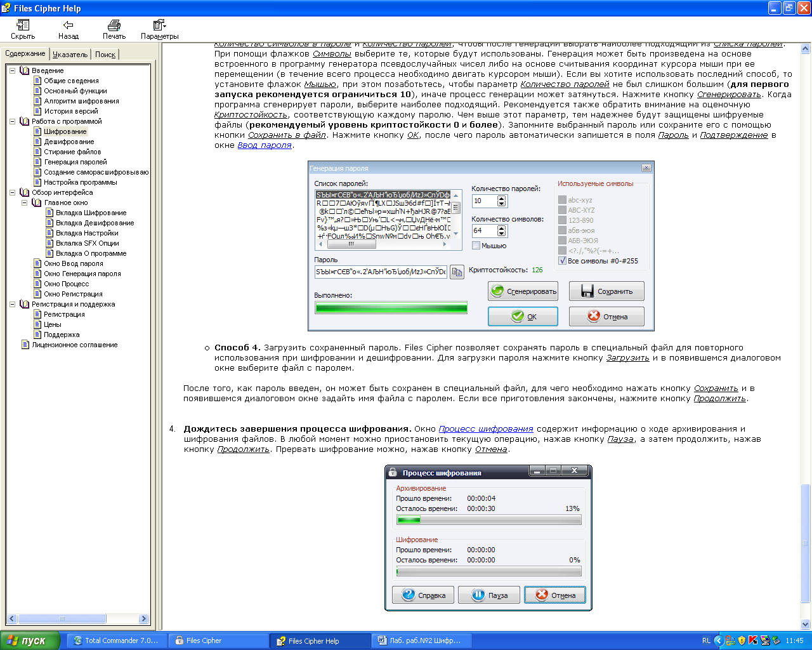This screenshot has width=812, height=650.
Task: Click the help page scroll-down arrow
Action: [x=806, y=624]
